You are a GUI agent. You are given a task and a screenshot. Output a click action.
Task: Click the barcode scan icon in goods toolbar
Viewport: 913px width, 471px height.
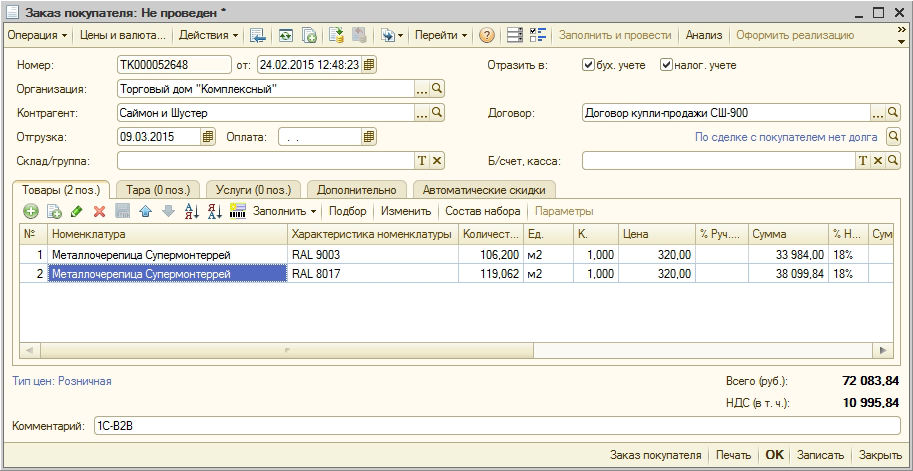point(238,211)
